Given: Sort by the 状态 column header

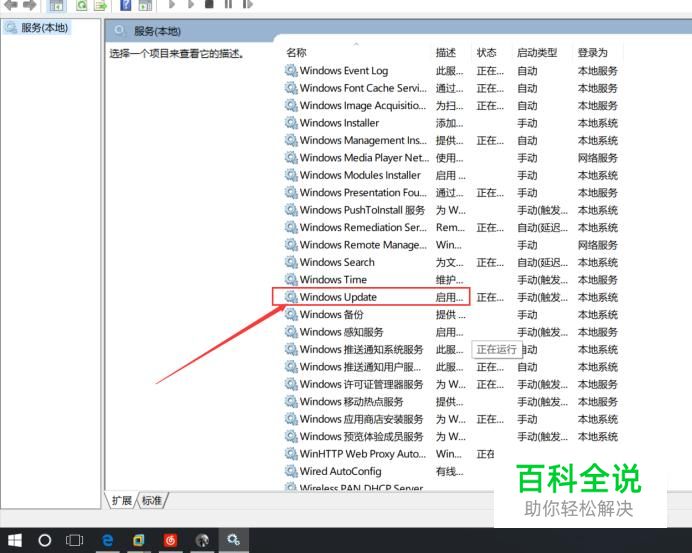Looking at the screenshot, I should point(486,53).
